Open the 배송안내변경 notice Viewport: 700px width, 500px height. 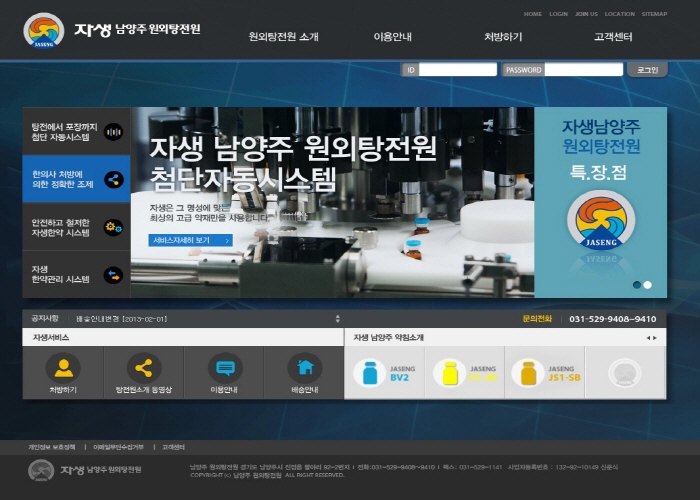[x=121, y=319]
